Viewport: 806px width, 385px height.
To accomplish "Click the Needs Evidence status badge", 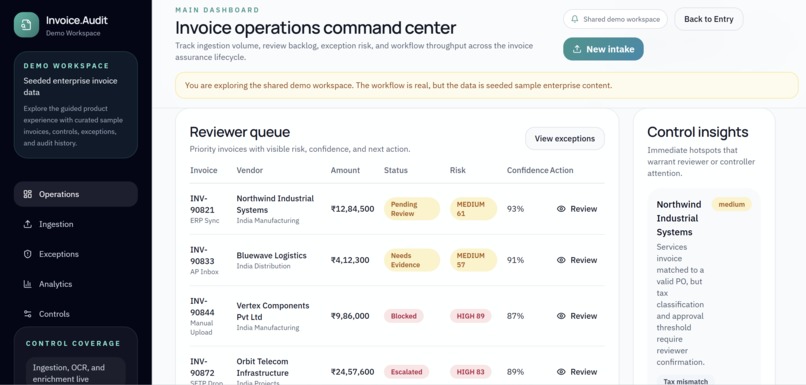I will point(412,260).
